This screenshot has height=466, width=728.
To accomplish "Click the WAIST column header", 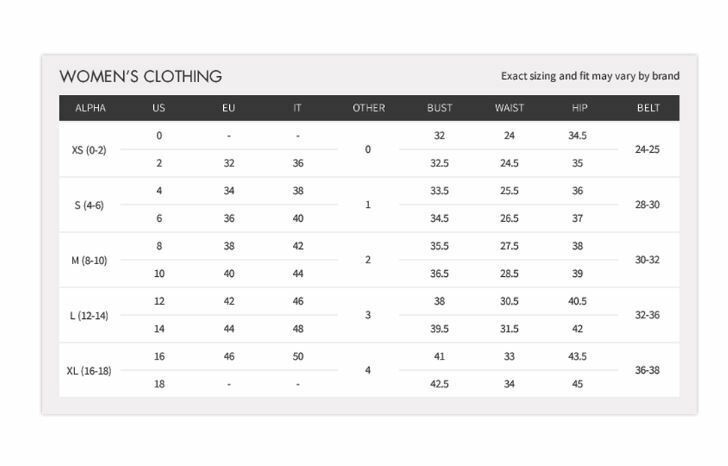I will point(509,108).
